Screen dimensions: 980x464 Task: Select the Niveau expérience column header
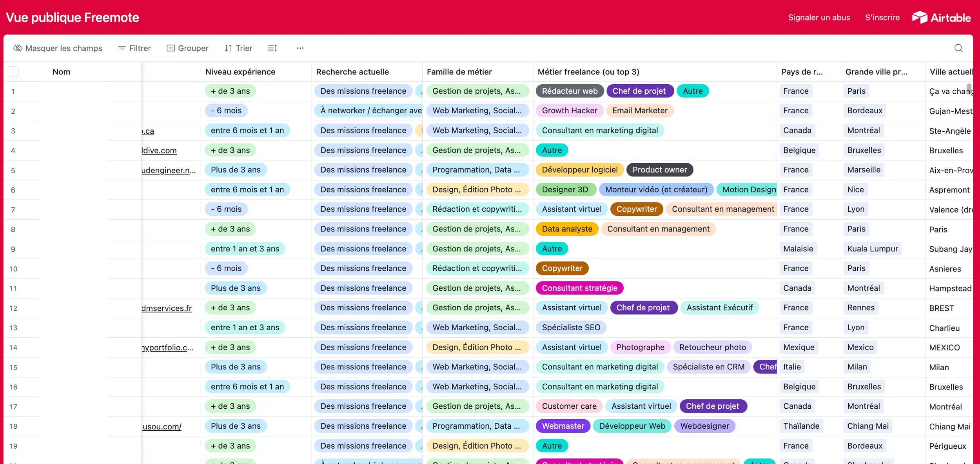click(240, 72)
